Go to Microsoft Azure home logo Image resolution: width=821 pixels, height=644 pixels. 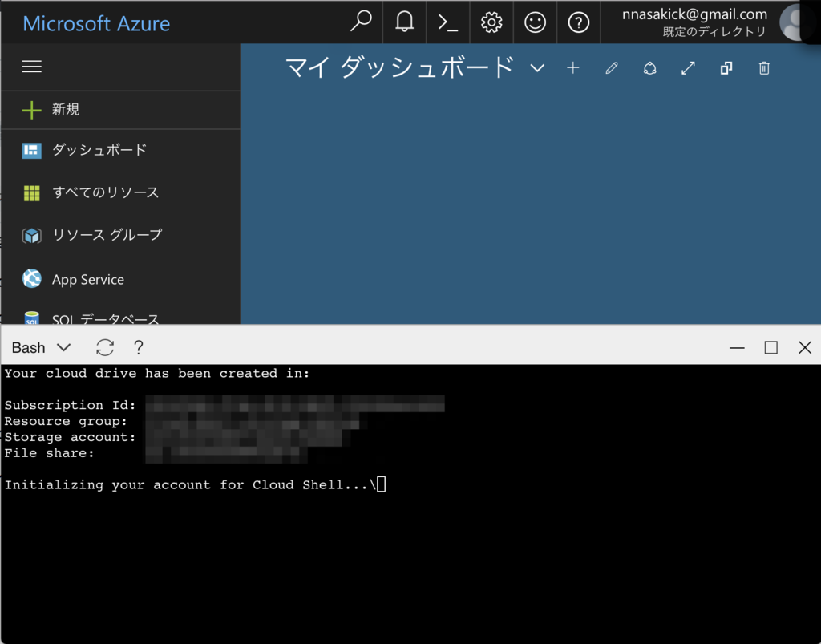pos(96,23)
